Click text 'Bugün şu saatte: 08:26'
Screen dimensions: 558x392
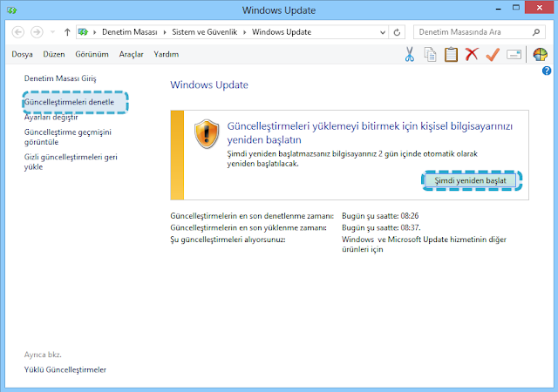380,215
